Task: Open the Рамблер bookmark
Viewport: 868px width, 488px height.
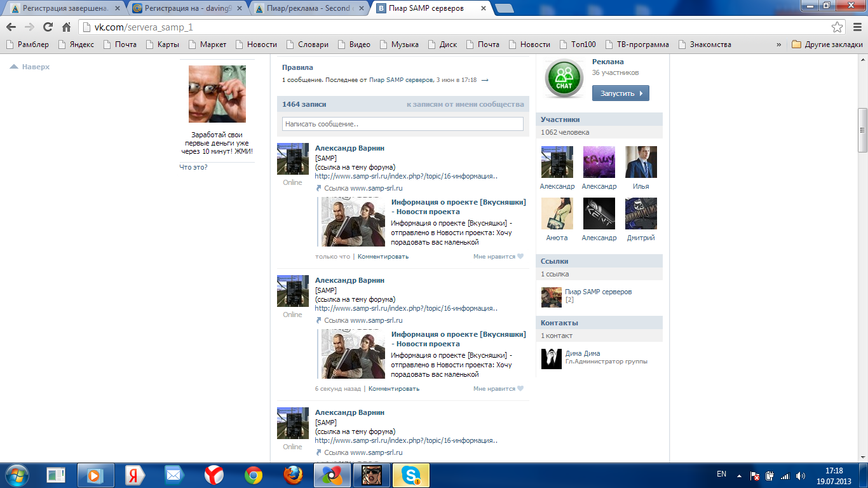Action: (27, 44)
